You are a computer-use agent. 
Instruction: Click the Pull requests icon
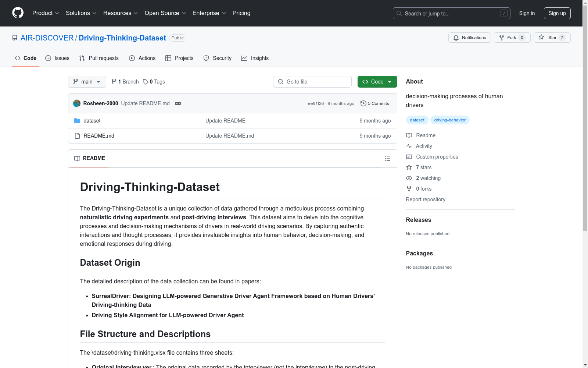[x=82, y=58]
